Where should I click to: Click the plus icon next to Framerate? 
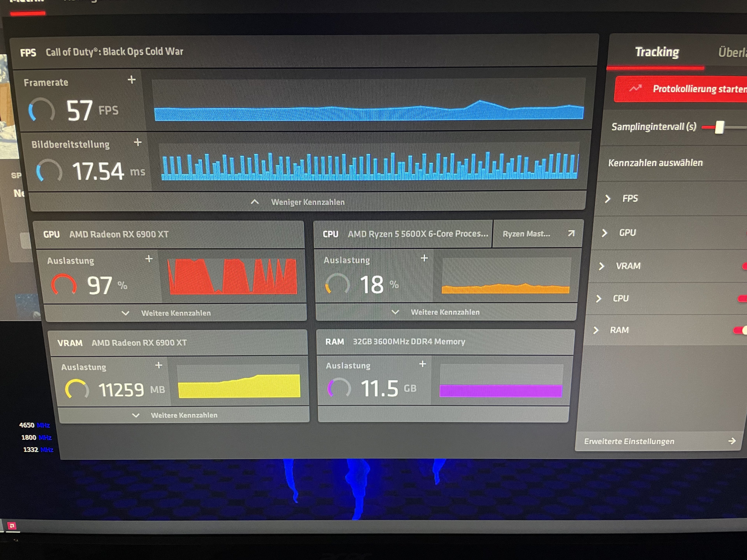point(132,80)
